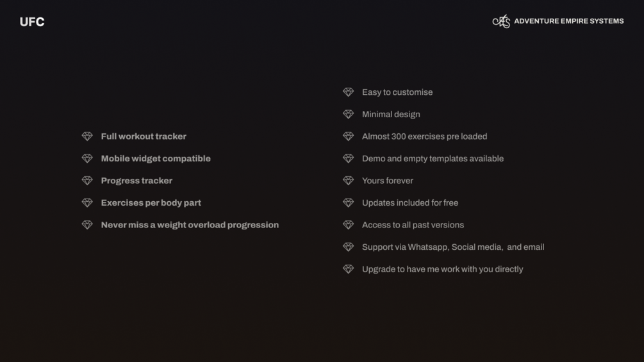Image resolution: width=644 pixels, height=362 pixels.
Task: Click the UFC title in the corner
Action: (x=32, y=22)
